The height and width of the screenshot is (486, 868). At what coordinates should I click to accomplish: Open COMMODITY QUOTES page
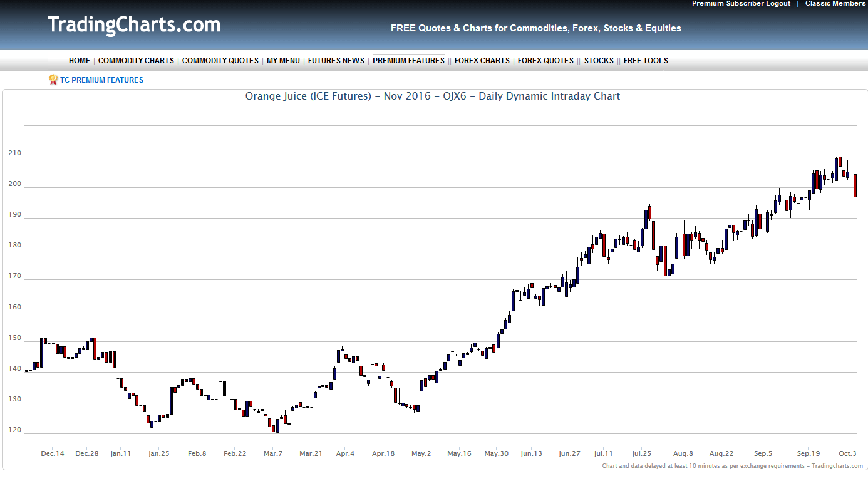pyautogui.click(x=220, y=61)
